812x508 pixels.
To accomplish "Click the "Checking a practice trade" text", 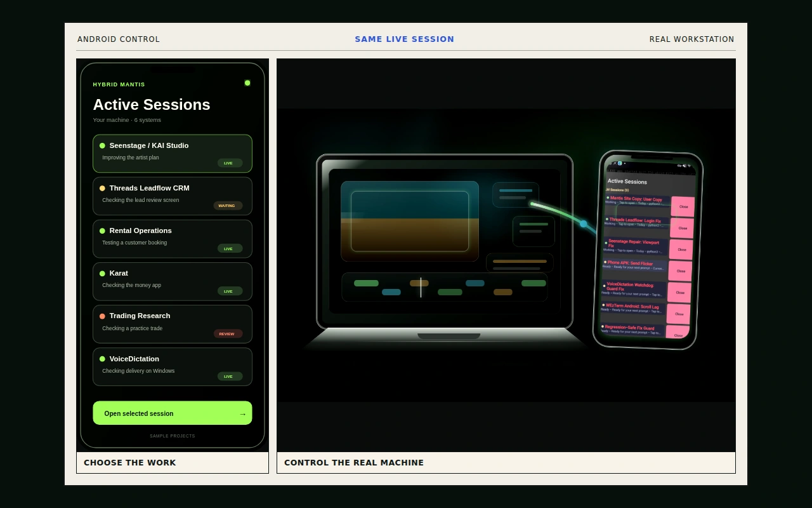I will [x=133, y=328].
